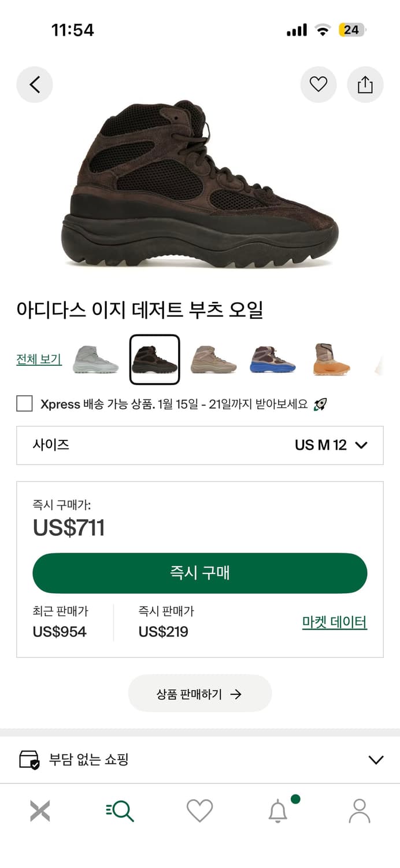The image size is (400, 868).
Task: Tap the back arrow to return
Action: click(x=35, y=84)
